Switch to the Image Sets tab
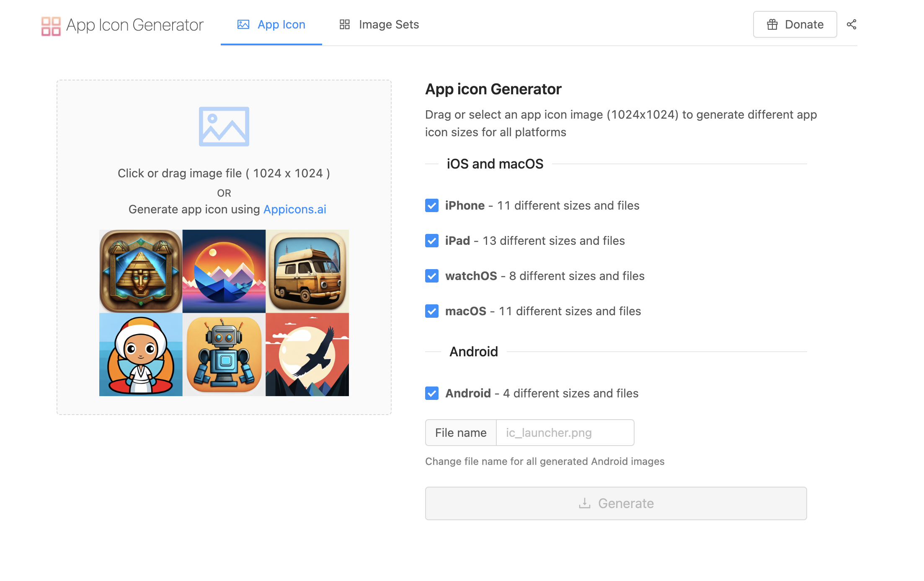The image size is (924, 581). tap(379, 25)
